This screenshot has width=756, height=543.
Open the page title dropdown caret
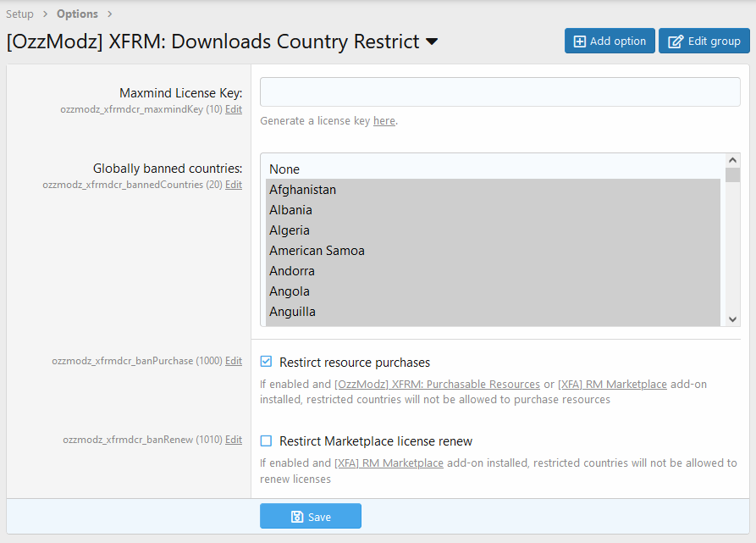pyautogui.click(x=432, y=42)
